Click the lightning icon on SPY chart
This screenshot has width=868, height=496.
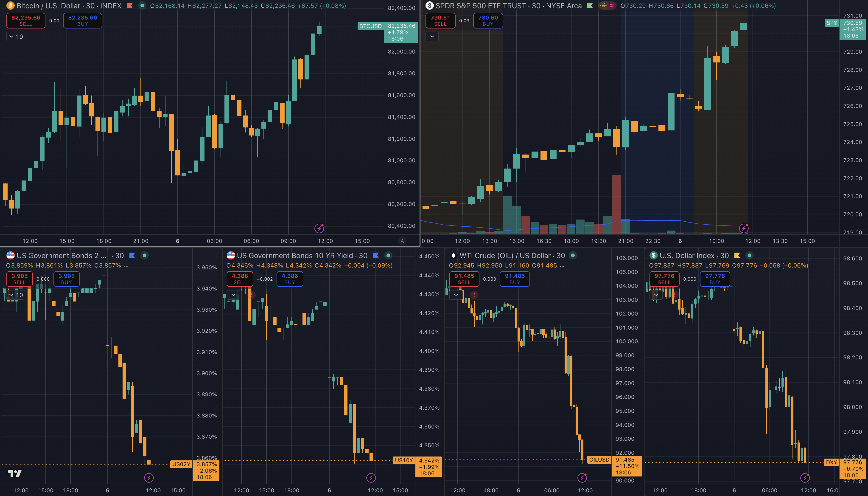744,228
